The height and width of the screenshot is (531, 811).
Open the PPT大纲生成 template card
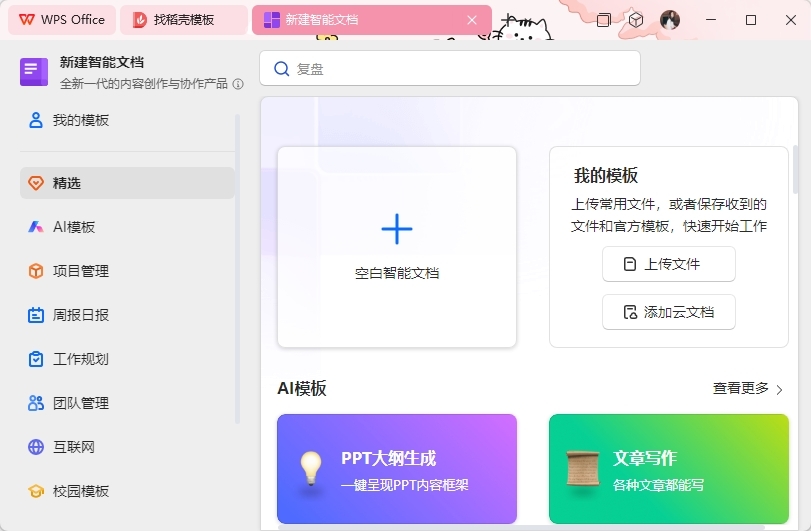tap(397, 469)
